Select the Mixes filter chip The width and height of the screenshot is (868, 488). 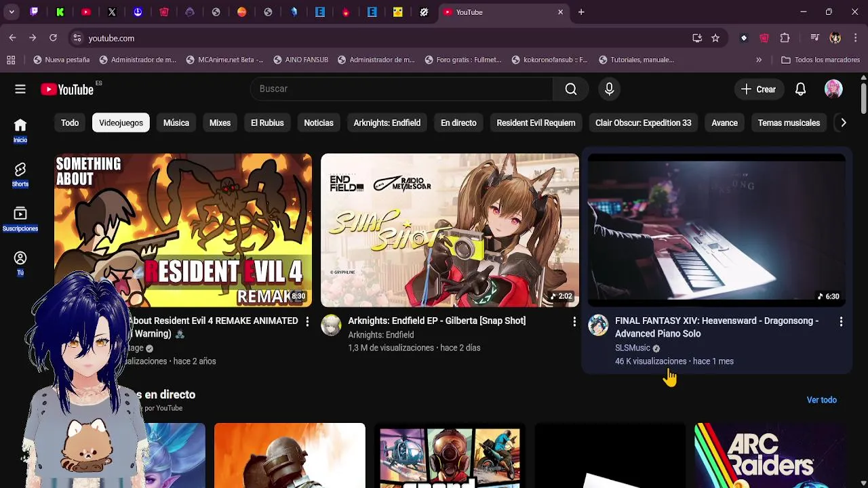click(x=220, y=123)
